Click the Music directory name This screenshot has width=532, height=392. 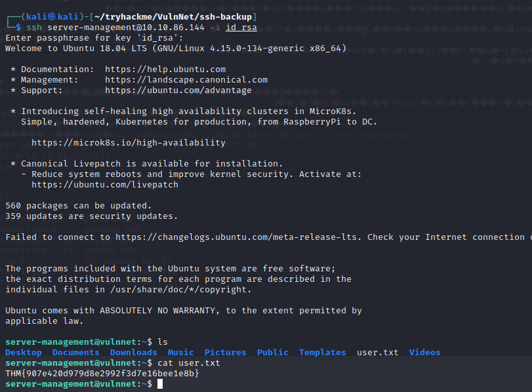coord(180,353)
